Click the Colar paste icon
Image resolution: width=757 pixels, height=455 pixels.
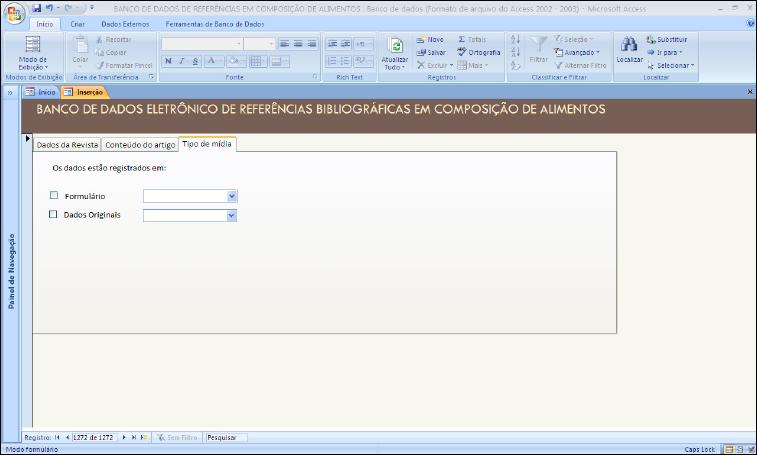click(x=80, y=45)
